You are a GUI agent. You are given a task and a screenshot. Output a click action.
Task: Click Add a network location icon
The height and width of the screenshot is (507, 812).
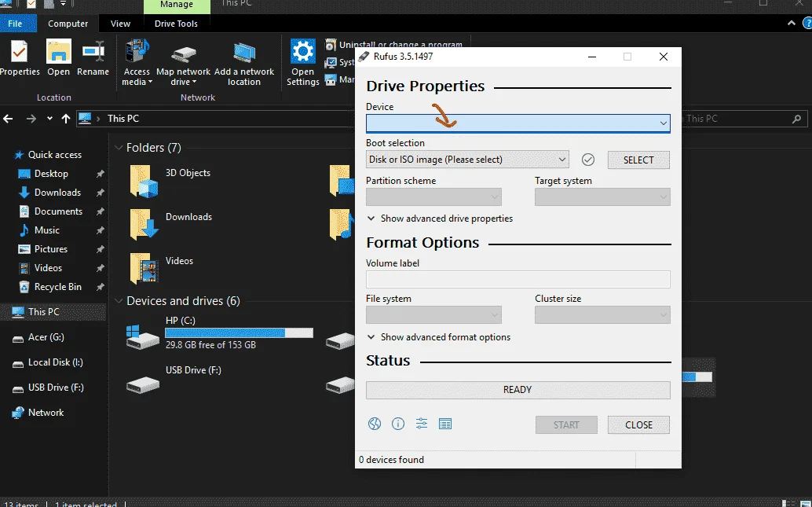click(x=244, y=52)
